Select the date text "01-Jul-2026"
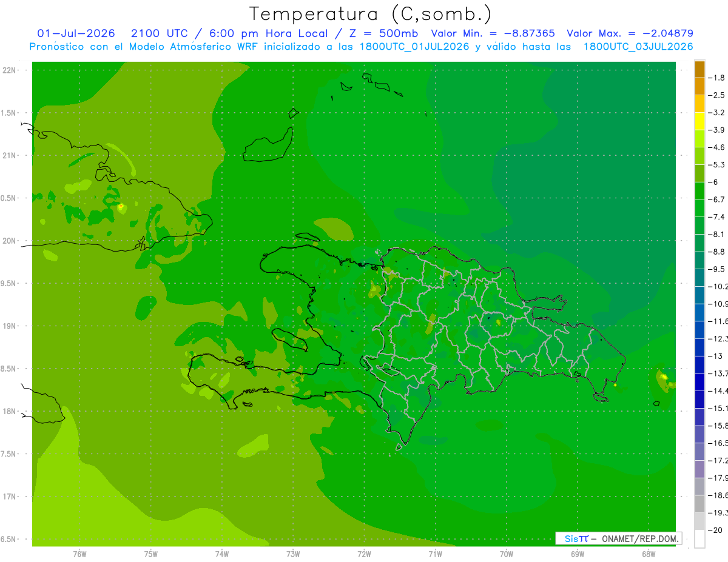The image size is (728, 562). click(76, 33)
